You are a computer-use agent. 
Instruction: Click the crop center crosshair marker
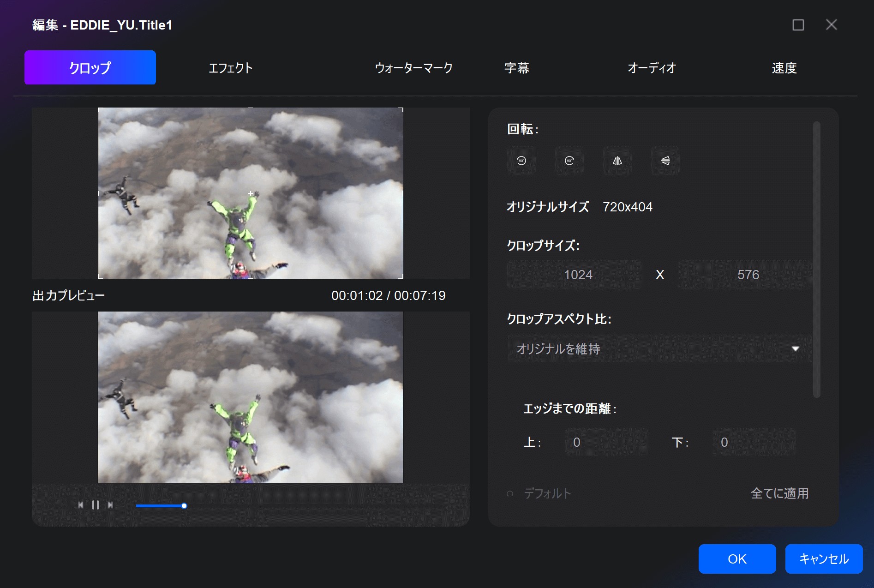pos(251,193)
